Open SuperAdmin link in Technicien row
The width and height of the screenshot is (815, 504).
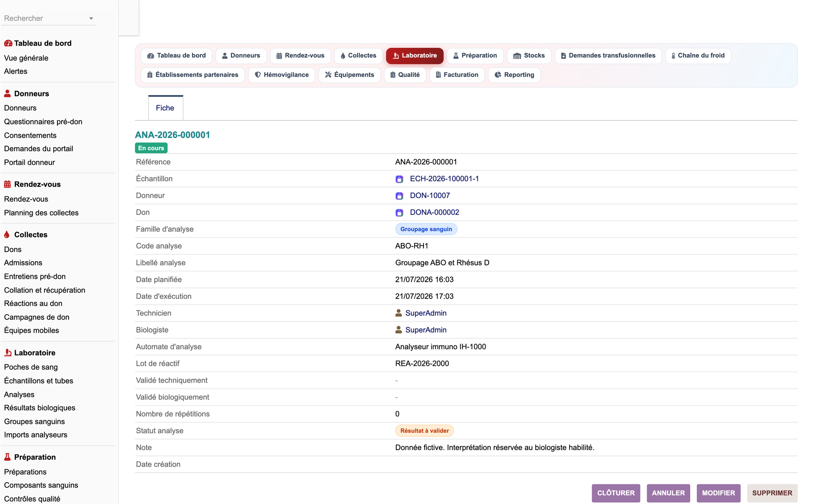coord(426,313)
